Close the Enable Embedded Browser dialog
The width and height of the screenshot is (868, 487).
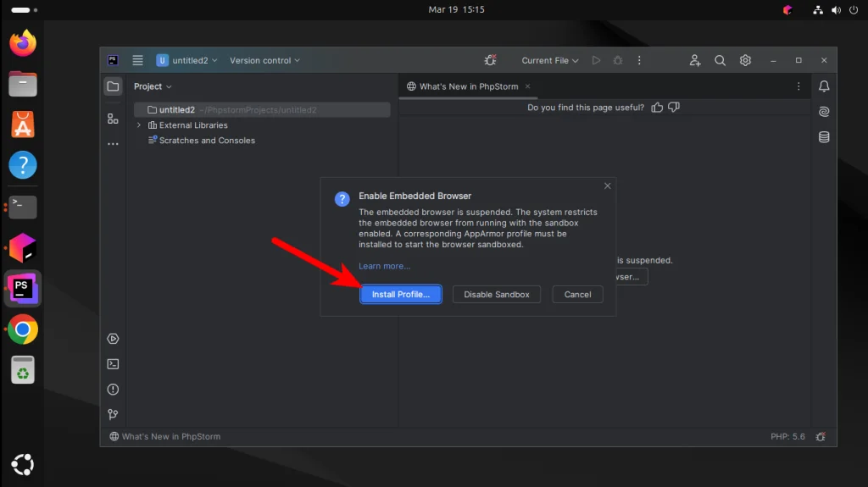(x=607, y=186)
